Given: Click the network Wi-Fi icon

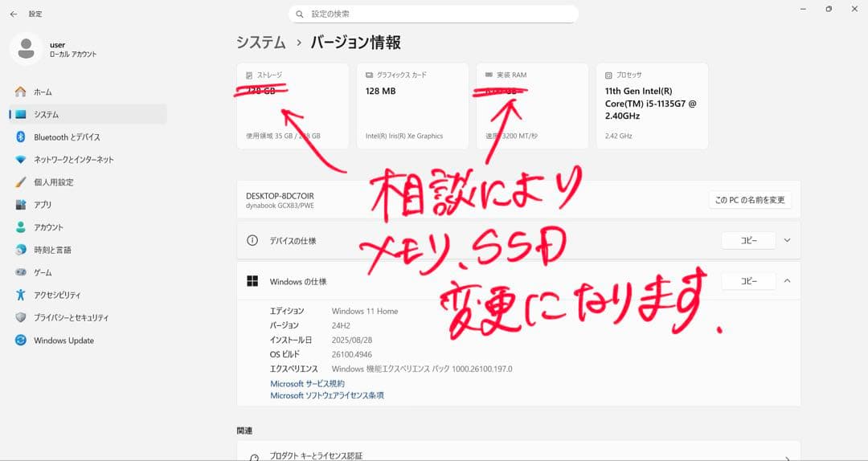Looking at the screenshot, I should point(20,159).
